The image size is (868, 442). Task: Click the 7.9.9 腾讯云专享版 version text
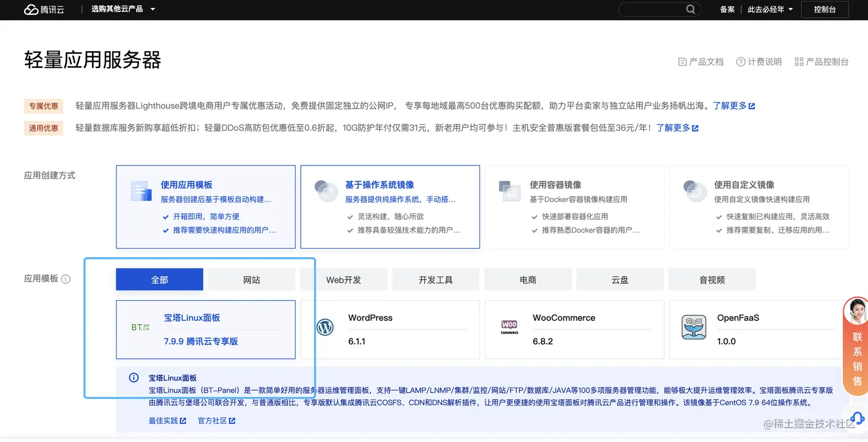tap(201, 342)
